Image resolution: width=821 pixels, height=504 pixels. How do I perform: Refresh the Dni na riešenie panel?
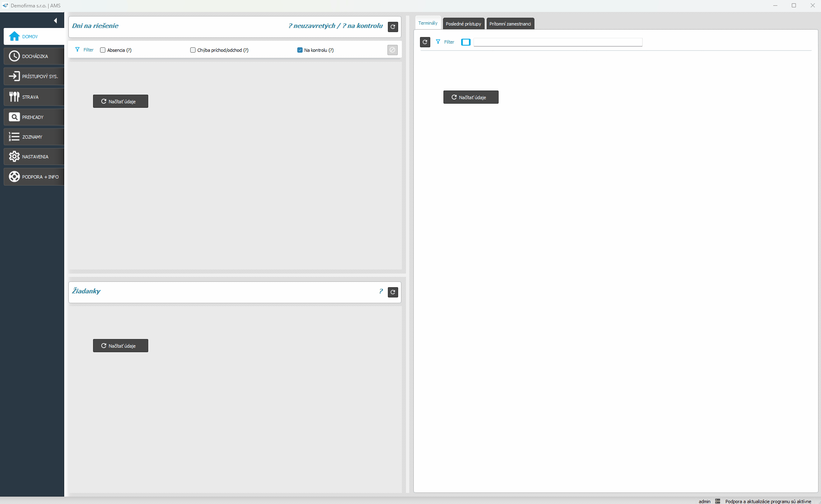point(393,27)
